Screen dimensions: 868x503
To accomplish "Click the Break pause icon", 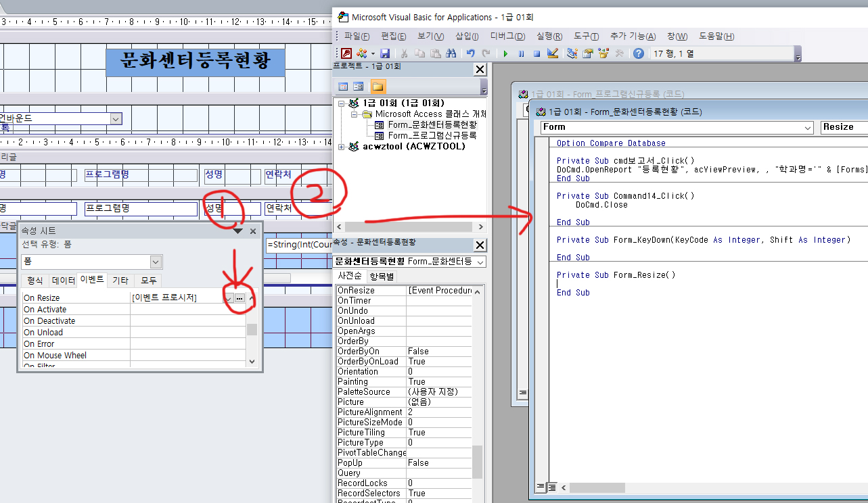I will [521, 53].
